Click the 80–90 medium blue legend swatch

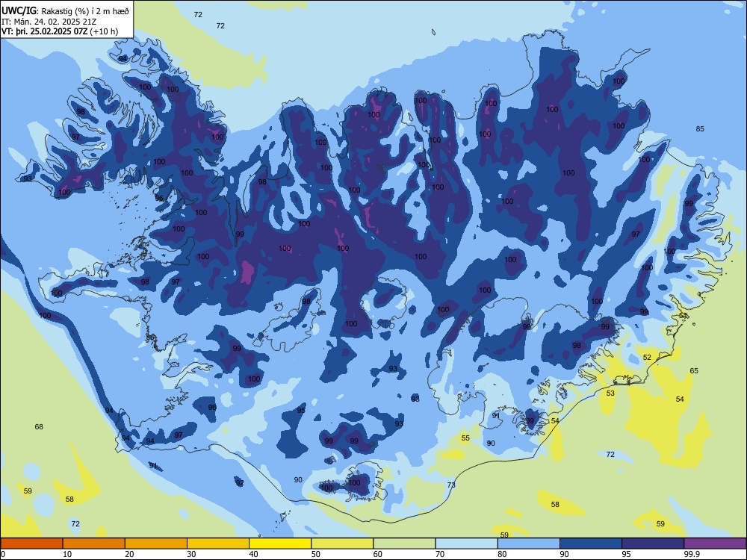[x=529, y=544]
